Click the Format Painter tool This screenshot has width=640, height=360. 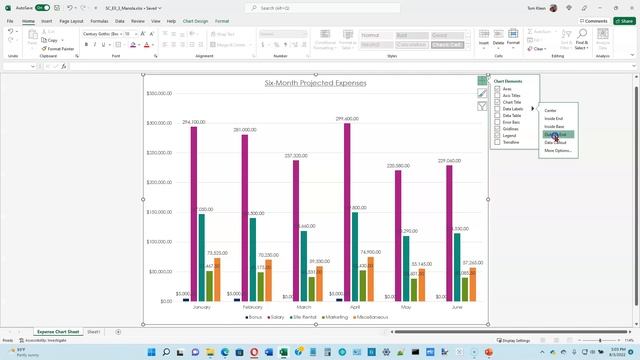[58, 49]
